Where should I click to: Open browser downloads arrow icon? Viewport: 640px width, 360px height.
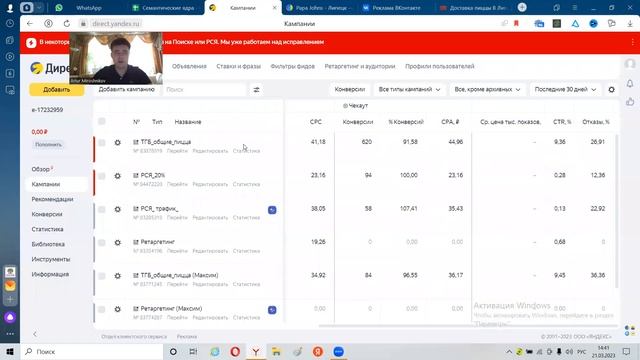tap(630, 24)
